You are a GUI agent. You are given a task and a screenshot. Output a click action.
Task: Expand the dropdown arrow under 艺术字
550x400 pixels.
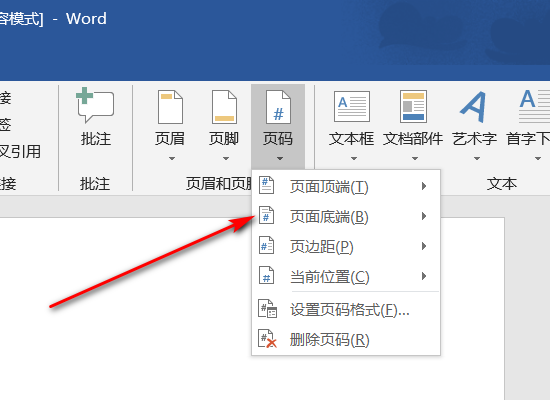pyautogui.click(x=477, y=159)
